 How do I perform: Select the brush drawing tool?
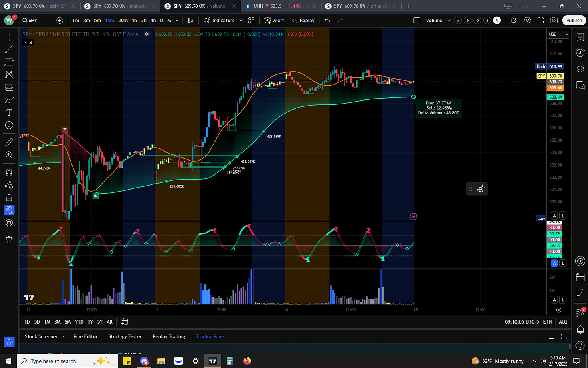coord(9,100)
